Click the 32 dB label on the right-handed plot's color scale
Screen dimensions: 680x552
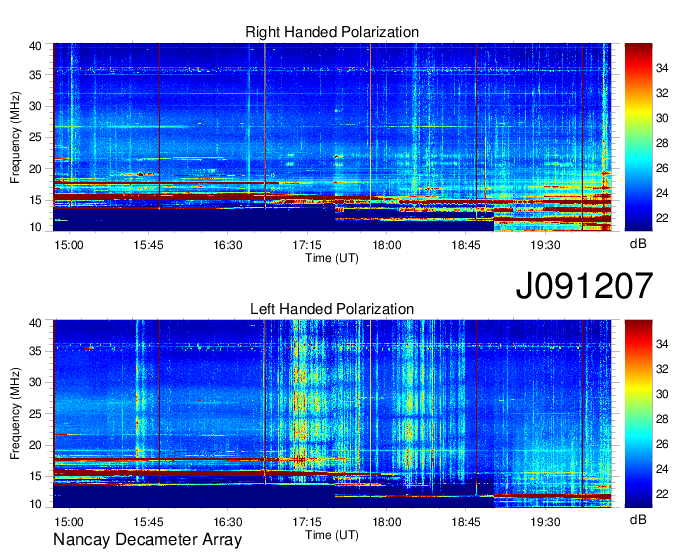(662, 93)
